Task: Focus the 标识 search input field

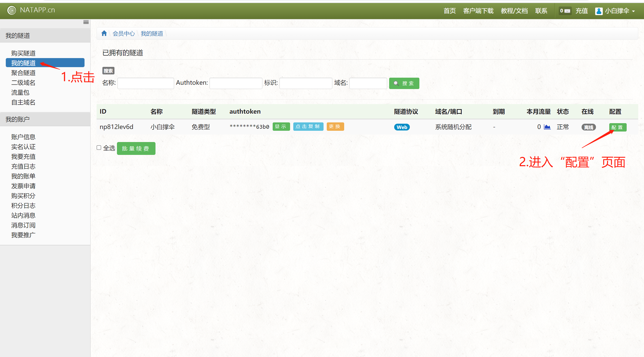Action: tap(306, 83)
